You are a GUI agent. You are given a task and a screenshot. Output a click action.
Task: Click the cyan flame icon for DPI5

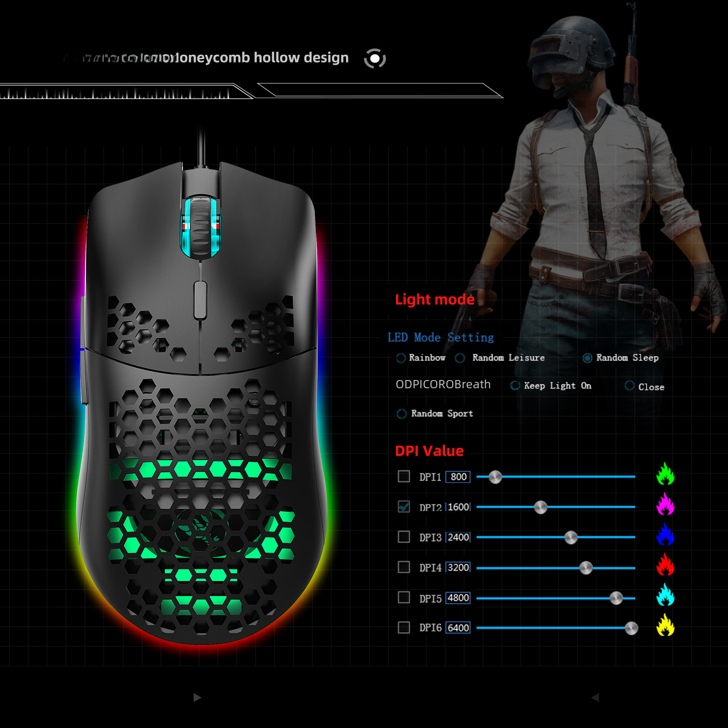click(665, 595)
